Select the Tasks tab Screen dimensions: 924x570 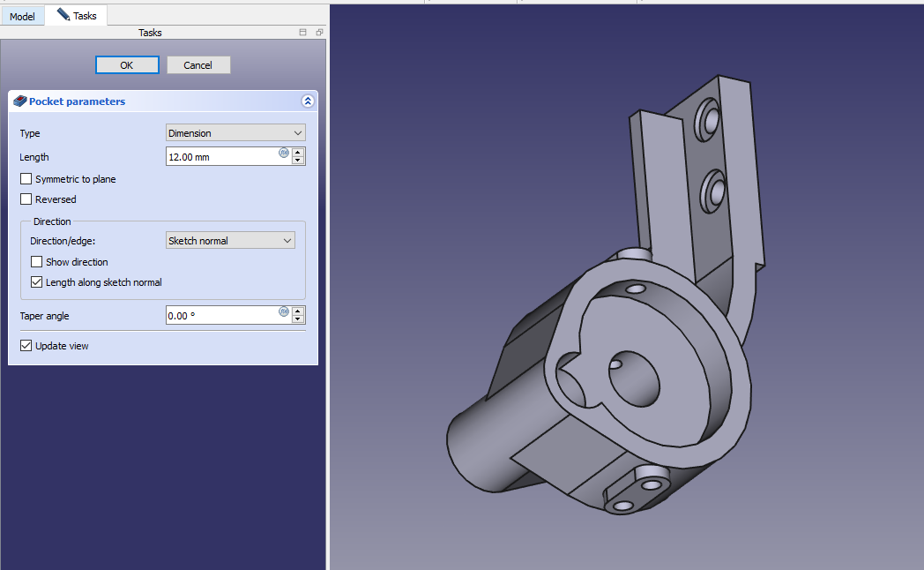tap(77, 15)
